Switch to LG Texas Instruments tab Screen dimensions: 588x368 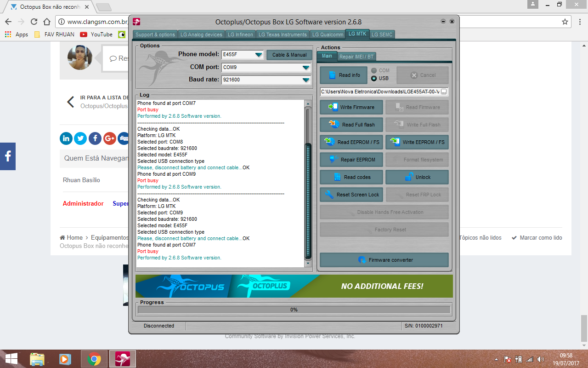pyautogui.click(x=283, y=34)
